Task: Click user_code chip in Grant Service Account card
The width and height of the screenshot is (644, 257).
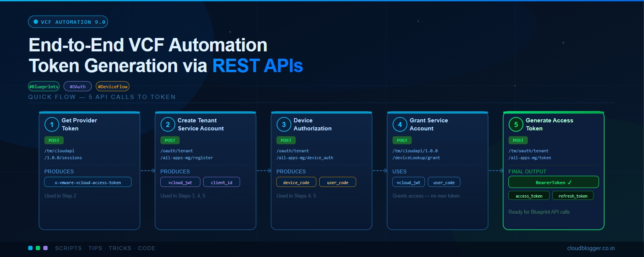Action: coord(444,182)
